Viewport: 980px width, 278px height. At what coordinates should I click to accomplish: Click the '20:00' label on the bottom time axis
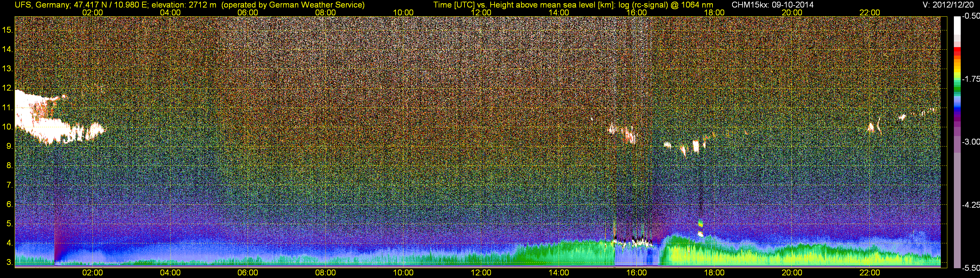(x=792, y=273)
